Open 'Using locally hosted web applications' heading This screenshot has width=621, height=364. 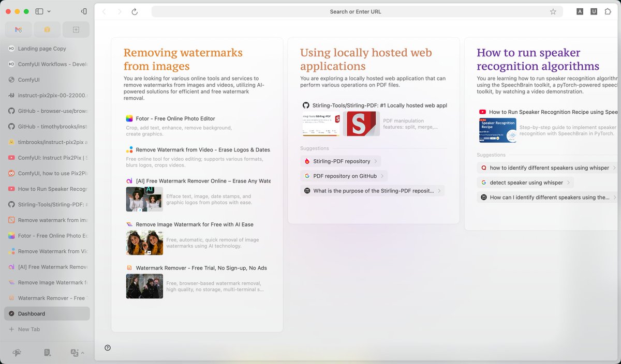[366, 59]
